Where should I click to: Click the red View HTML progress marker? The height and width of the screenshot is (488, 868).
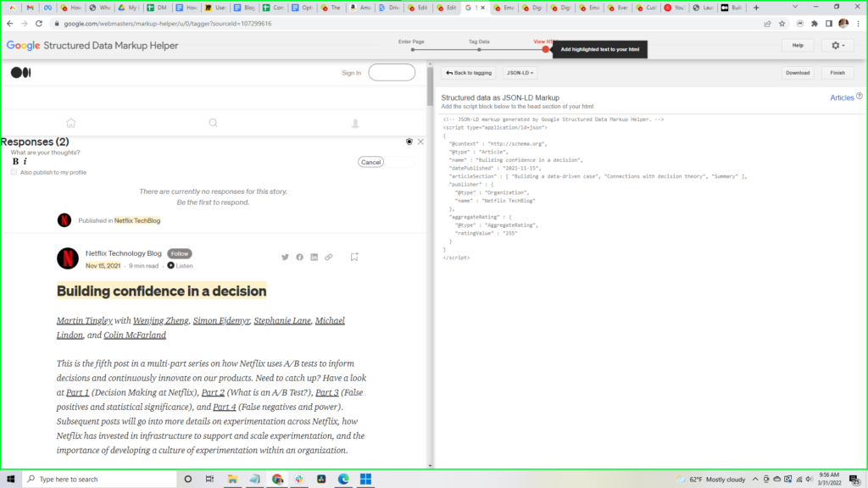pyautogui.click(x=545, y=49)
